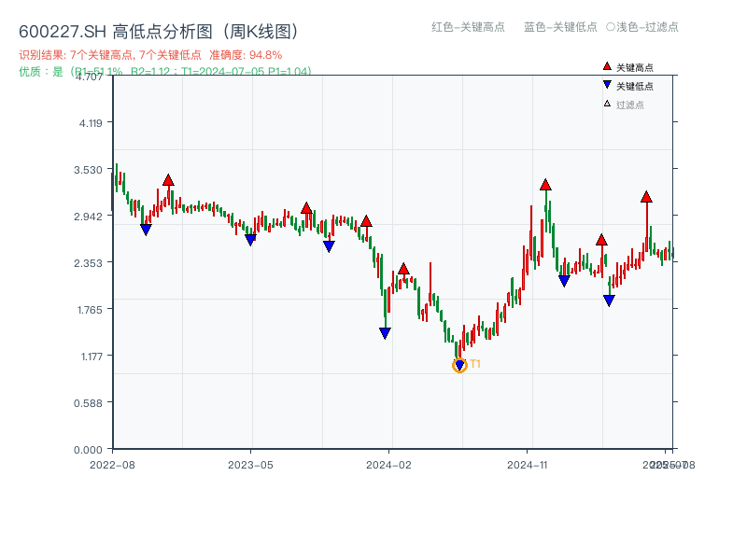Image resolution: width=747 pixels, height=560 pixels.
Task: Click the red 识别结果 summary text
Action: point(150,55)
